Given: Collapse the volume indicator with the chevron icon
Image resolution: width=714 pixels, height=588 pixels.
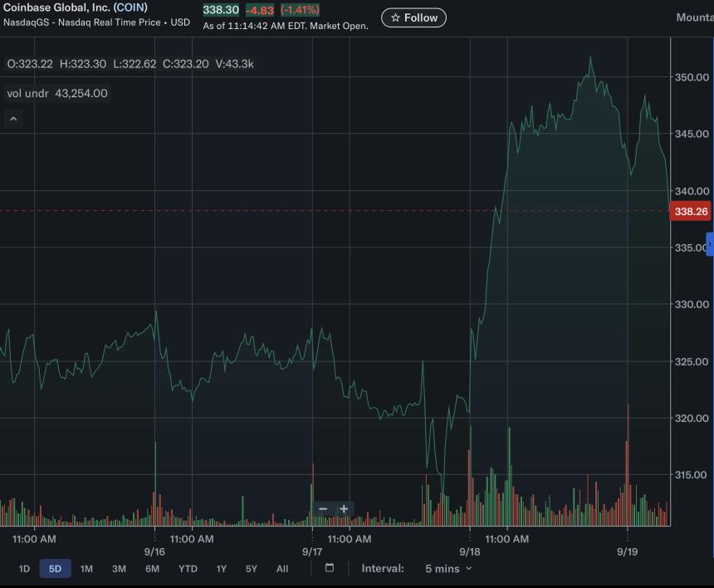Looking at the screenshot, I should click(x=13, y=118).
